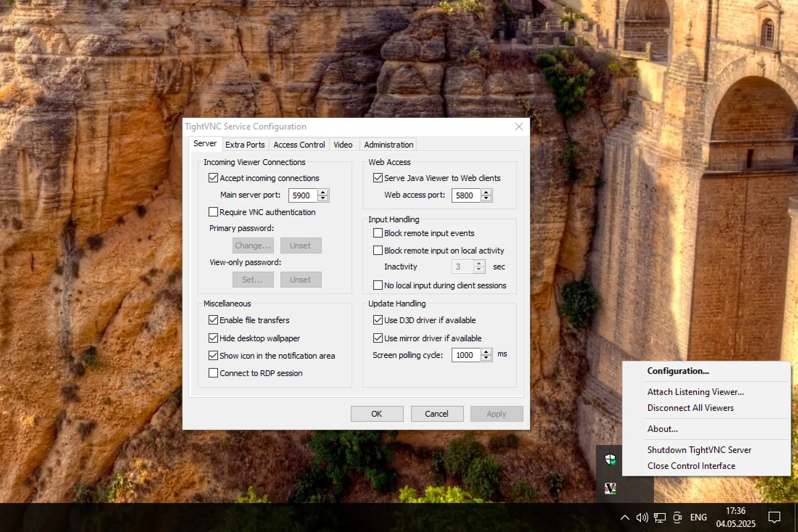Screen dimensions: 798x532
Task: Switch to the Server tab
Action: coord(205,144)
